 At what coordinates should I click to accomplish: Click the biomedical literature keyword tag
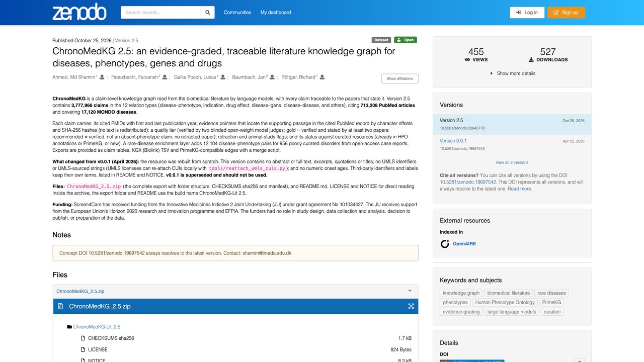click(509, 293)
